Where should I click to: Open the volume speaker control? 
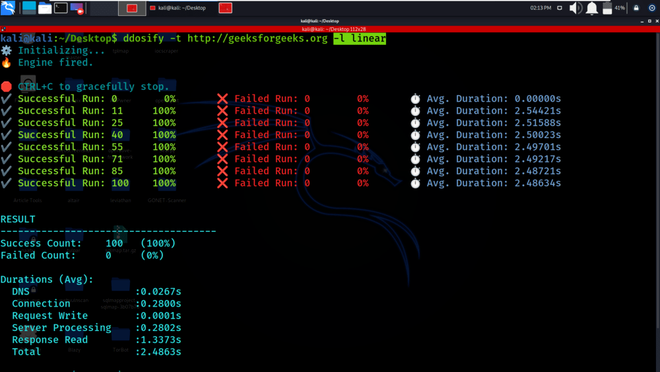(575, 8)
